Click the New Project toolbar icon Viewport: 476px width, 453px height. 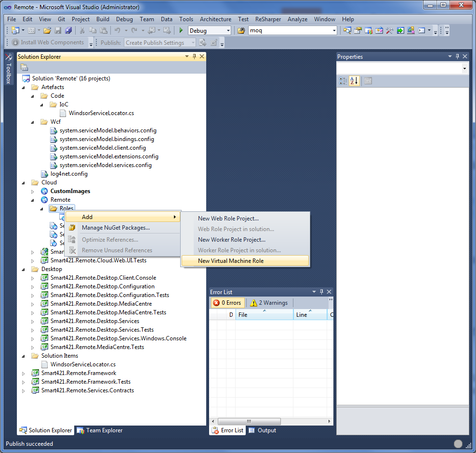point(15,30)
